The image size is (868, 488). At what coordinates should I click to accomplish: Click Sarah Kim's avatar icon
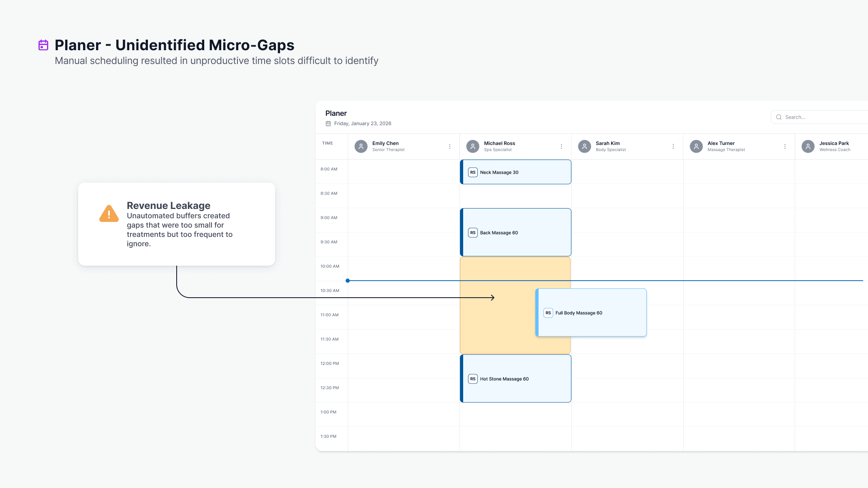(x=584, y=146)
